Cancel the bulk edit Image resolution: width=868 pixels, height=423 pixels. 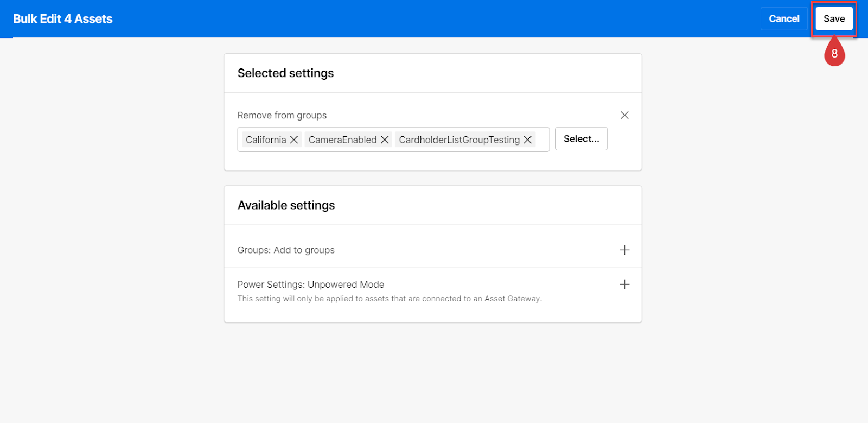[x=784, y=18]
